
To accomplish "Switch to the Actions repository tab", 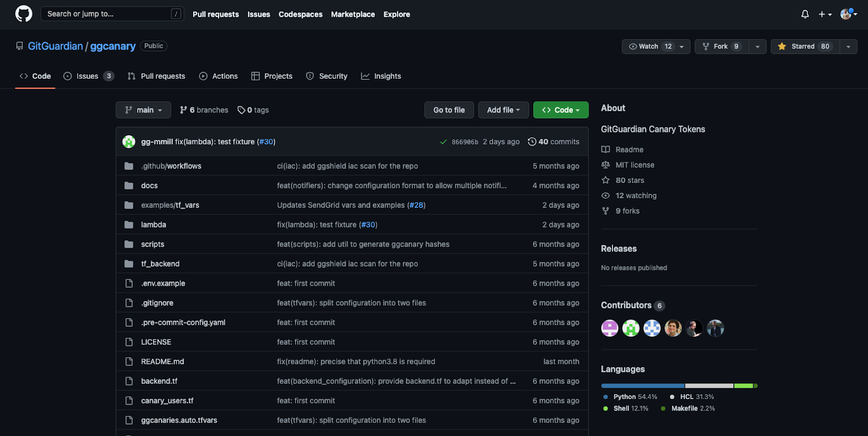I will (x=218, y=77).
